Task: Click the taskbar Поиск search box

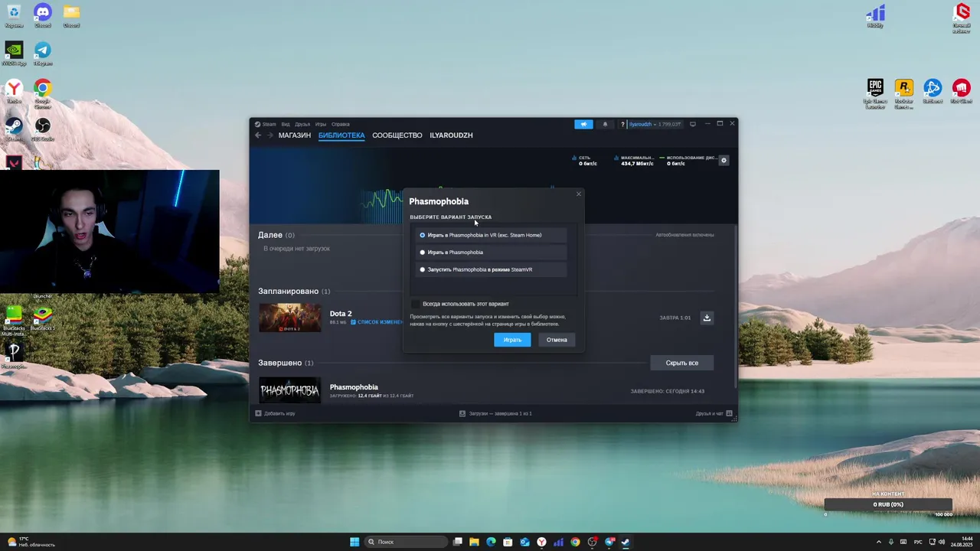Action: [406, 542]
